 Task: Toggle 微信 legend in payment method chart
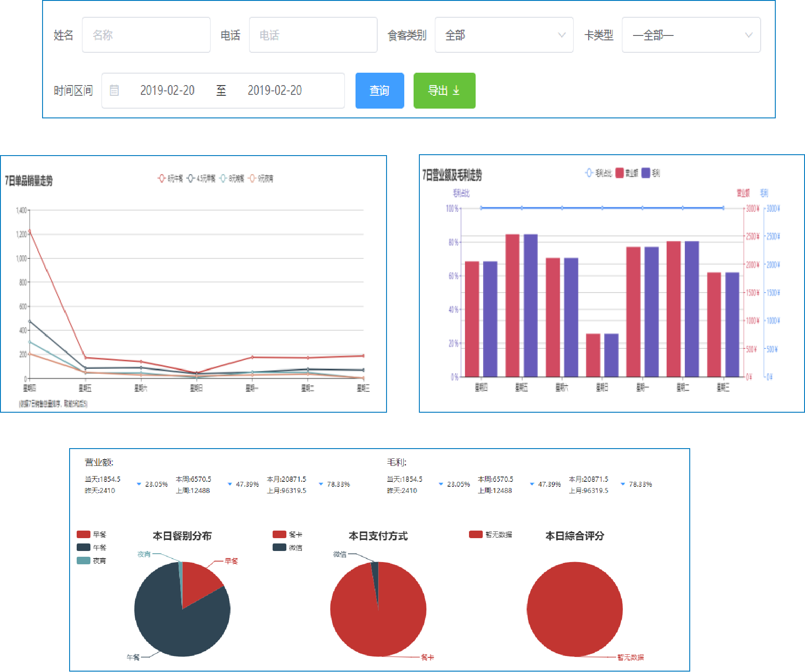(279, 547)
